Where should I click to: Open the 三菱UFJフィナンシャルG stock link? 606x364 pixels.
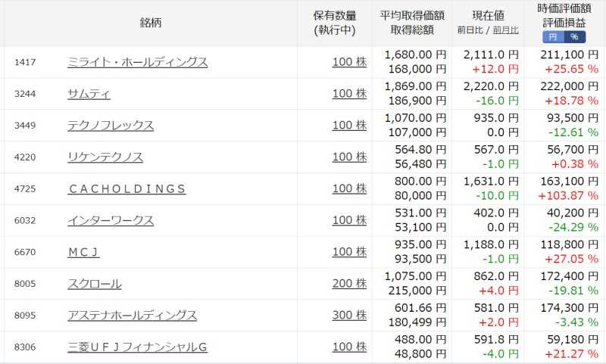click(x=137, y=347)
